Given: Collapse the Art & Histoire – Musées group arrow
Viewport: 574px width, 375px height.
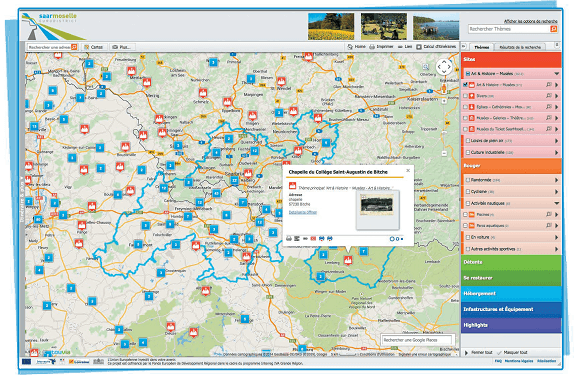Looking at the screenshot, I should click(x=556, y=74).
